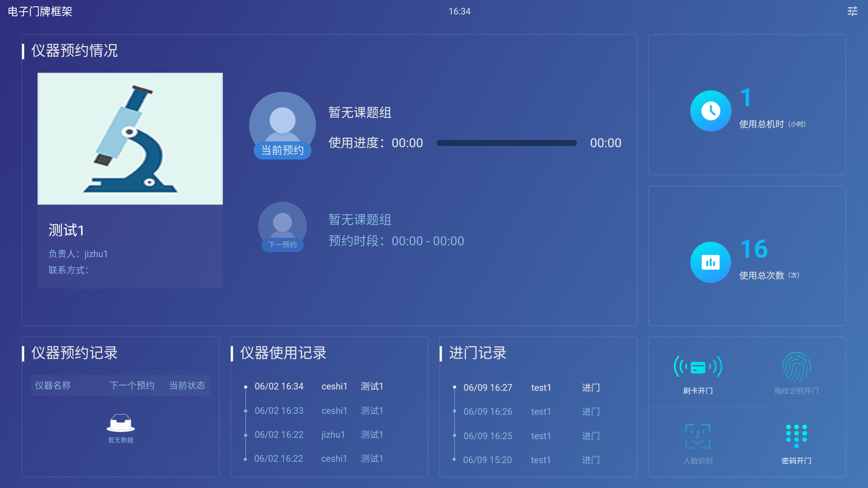Click the 下一个预约 column header
Image resolution: width=868 pixels, height=488 pixels.
132,385
